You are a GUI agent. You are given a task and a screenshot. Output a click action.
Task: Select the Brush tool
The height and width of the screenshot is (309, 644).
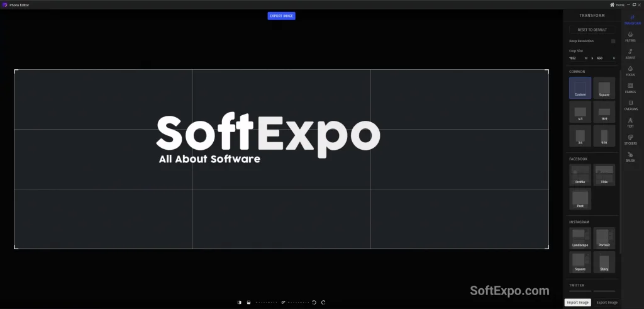[630, 156]
